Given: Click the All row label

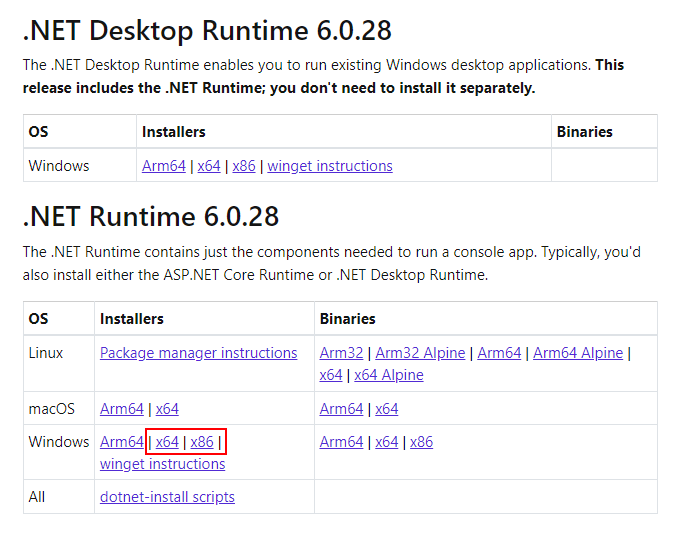Looking at the screenshot, I should (37, 497).
